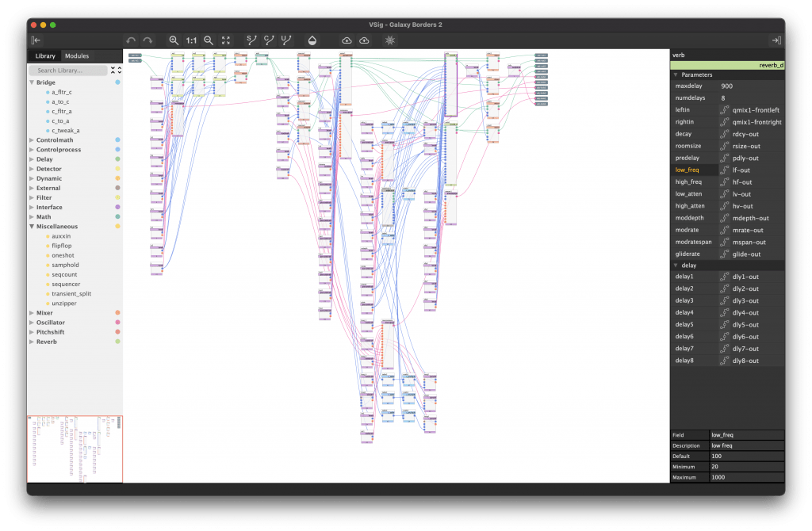The height and width of the screenshot is (531, 812).
Task: Toggle left panel with collapse arrow icon
Action: tap(36, 40)
